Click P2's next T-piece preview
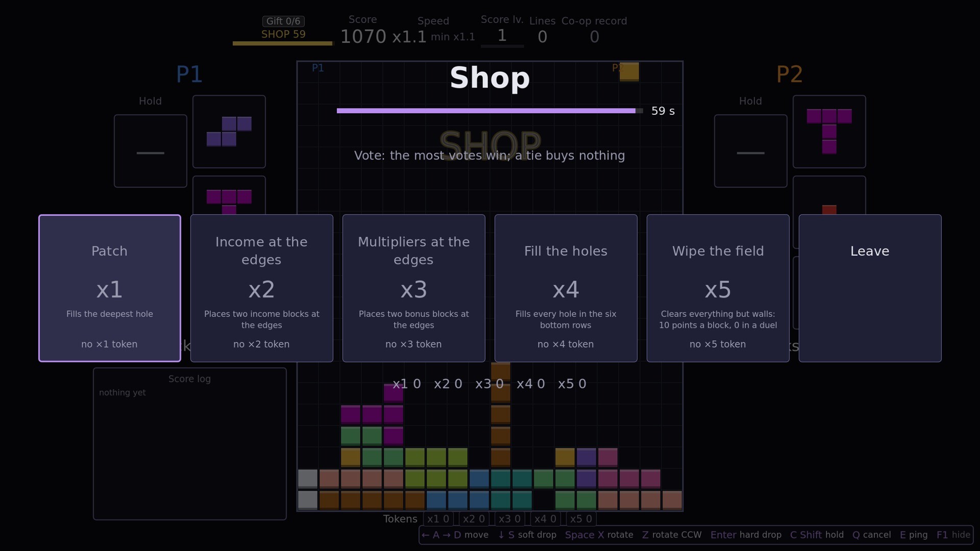The width and height of the screenshot is (980, 551). 829,132
